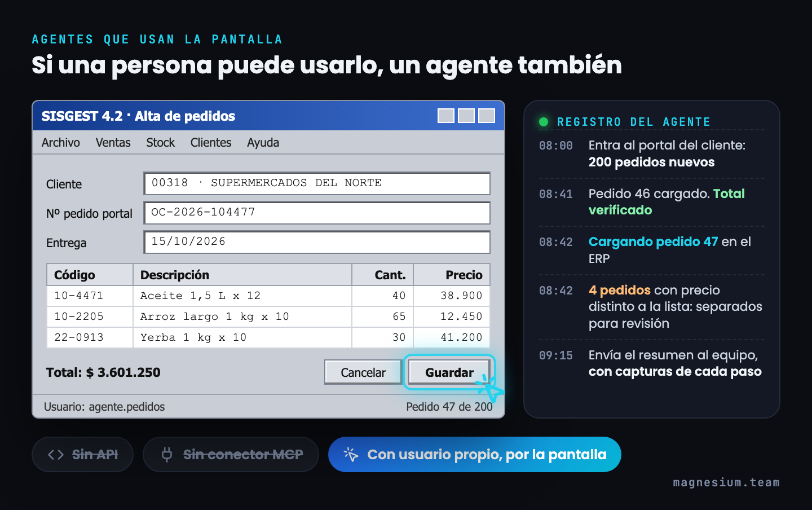Click the green status dot in Registro del agente
The width and height of the screenshot is (812, 510).
click(544, 122)
